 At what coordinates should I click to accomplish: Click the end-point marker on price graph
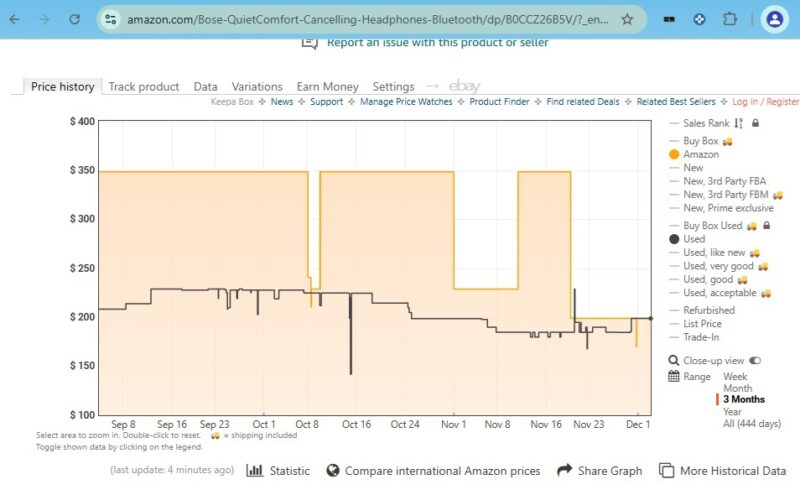point(651,318)
